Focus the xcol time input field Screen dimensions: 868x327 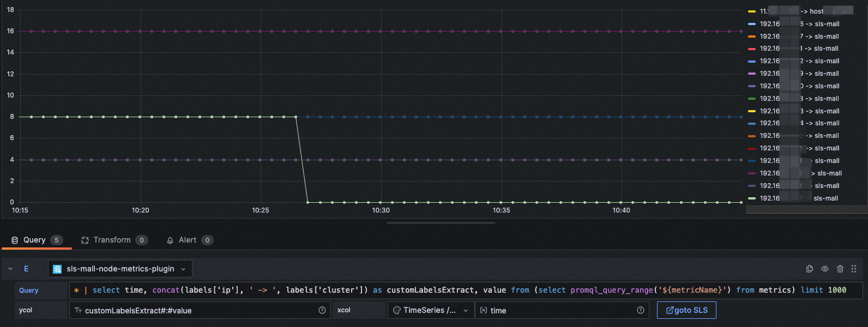562,310
